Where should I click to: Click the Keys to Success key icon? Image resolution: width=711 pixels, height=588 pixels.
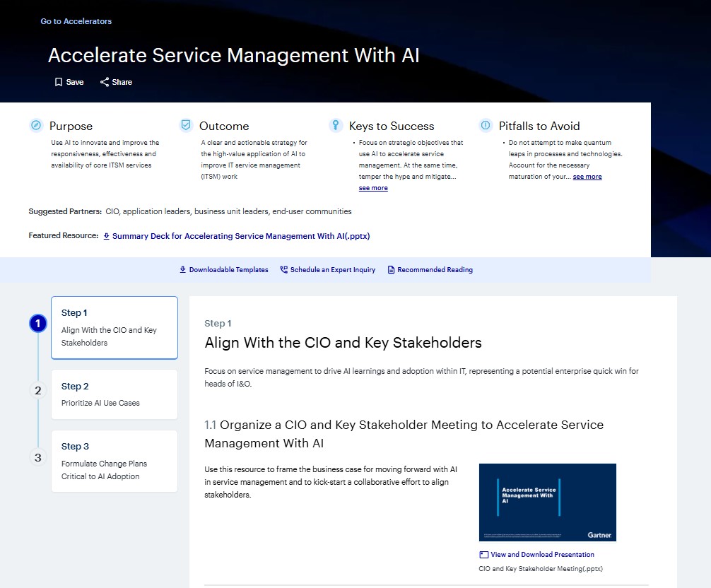336,124
